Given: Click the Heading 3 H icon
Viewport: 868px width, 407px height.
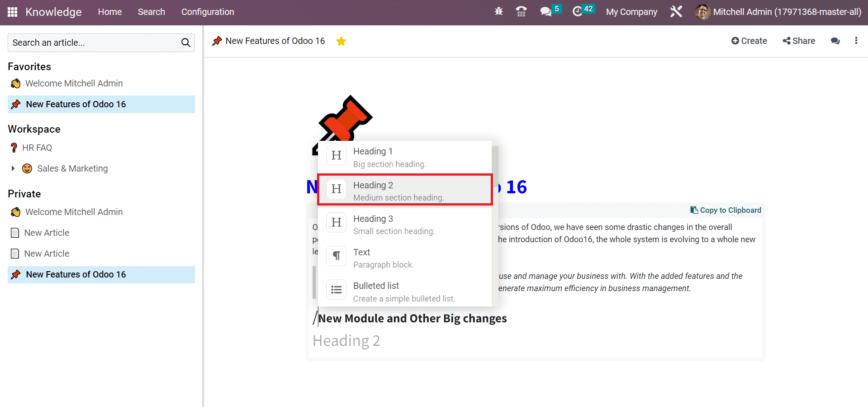Looking at the screenshot, I should click(336, 222).
